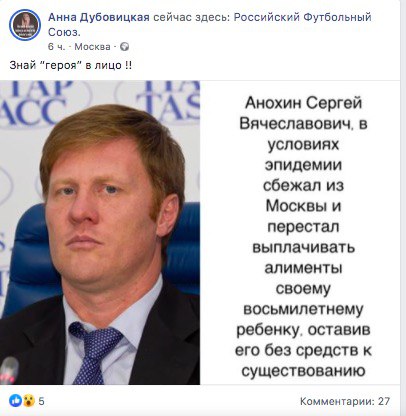Open the photo of man in suit
Screen dimensions: 406x416
click(x=100, y=232)
